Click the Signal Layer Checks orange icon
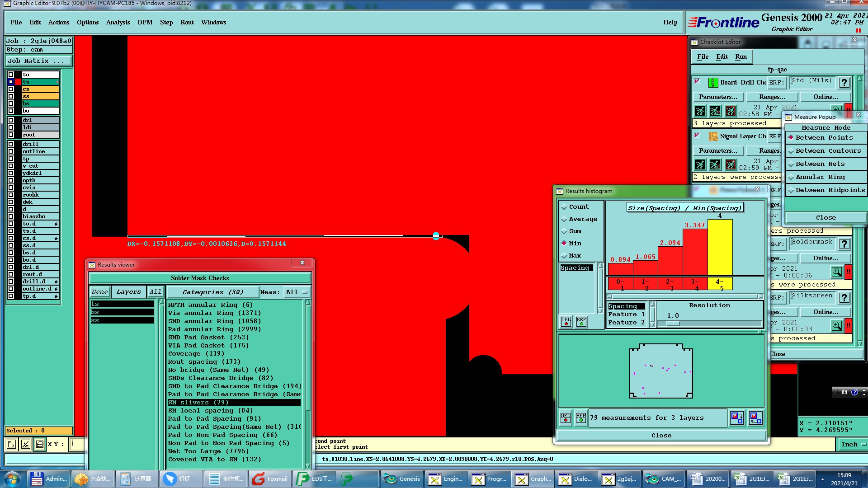Screen dimensions: 868x488 coord(713,136)
